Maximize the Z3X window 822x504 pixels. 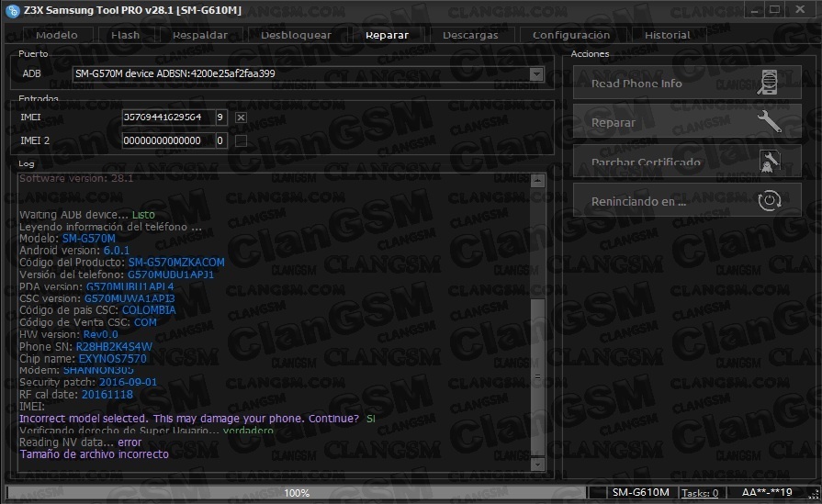[x=775, y=9]
